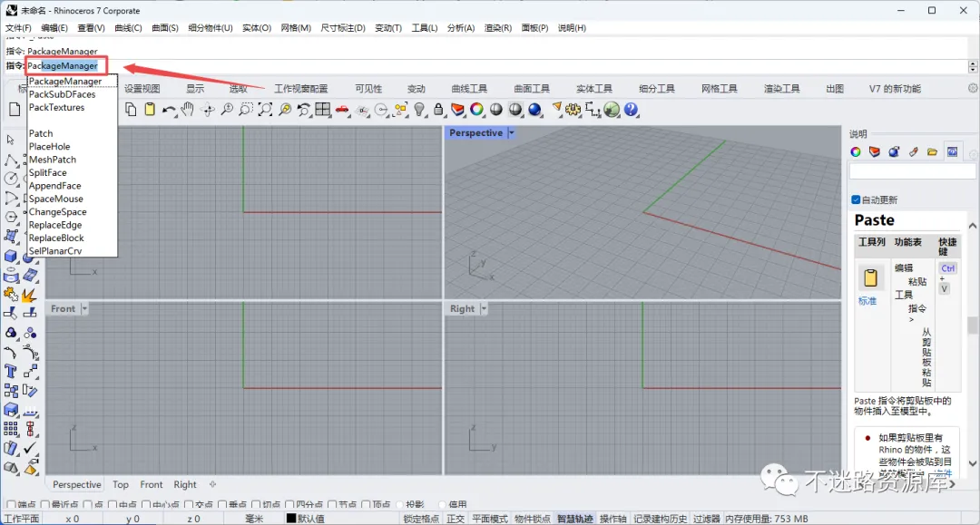Click the color wheel tab in right panel
The image size is (980, 525).
856,151
